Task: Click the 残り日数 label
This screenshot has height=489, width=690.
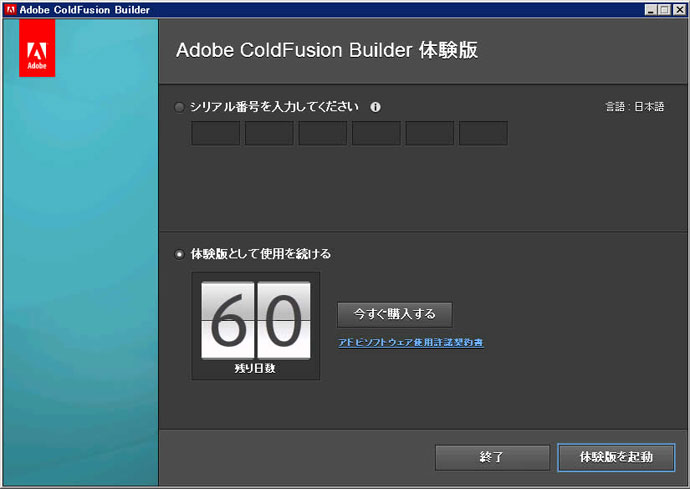Action: (x=255, y=368)
